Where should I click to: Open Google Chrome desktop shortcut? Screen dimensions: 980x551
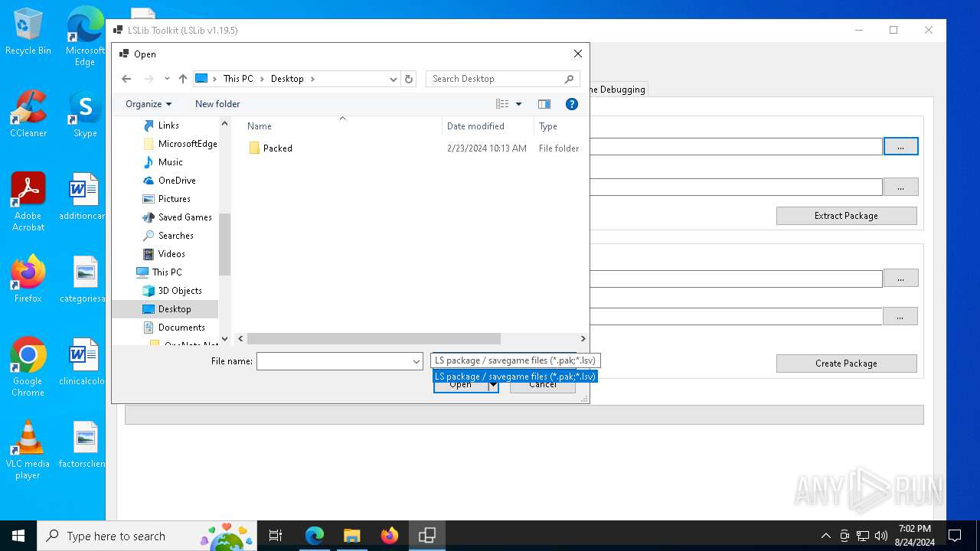tap(28, 367)
